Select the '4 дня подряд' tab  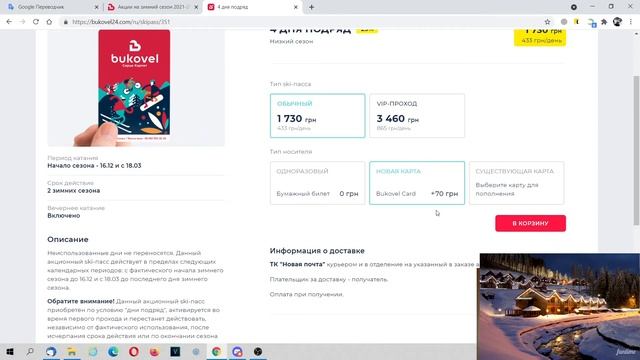click(252, 7)
